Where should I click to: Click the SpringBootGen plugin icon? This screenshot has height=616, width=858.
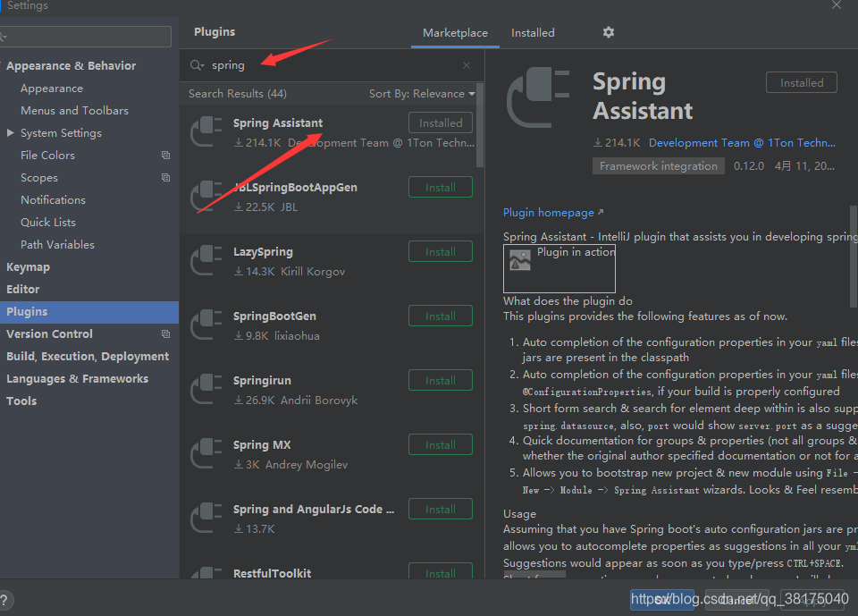206,325
